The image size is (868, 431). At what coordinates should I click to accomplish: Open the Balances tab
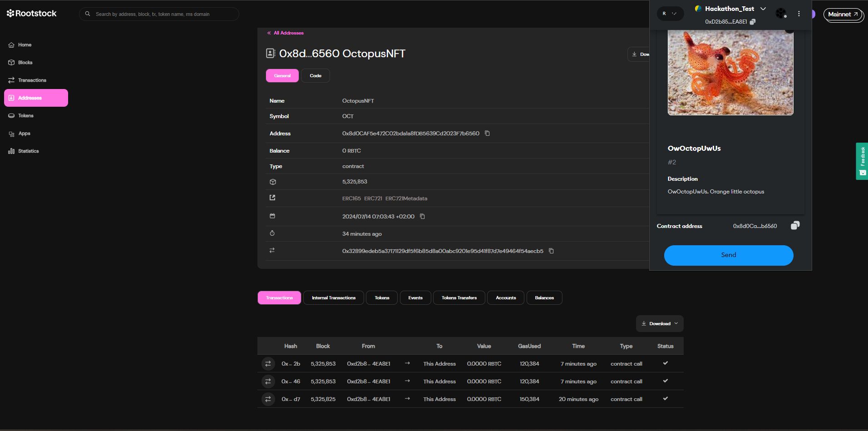pos(544,298)
